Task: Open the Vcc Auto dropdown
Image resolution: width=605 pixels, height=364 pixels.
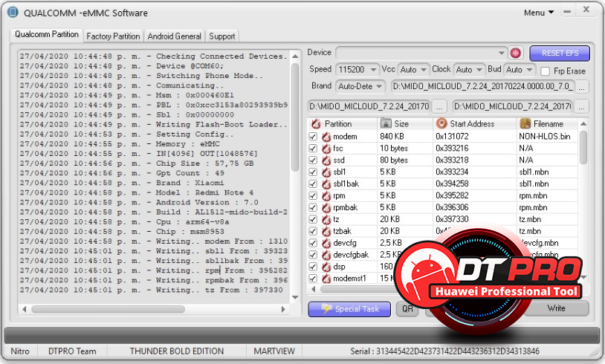Action: 424,70
